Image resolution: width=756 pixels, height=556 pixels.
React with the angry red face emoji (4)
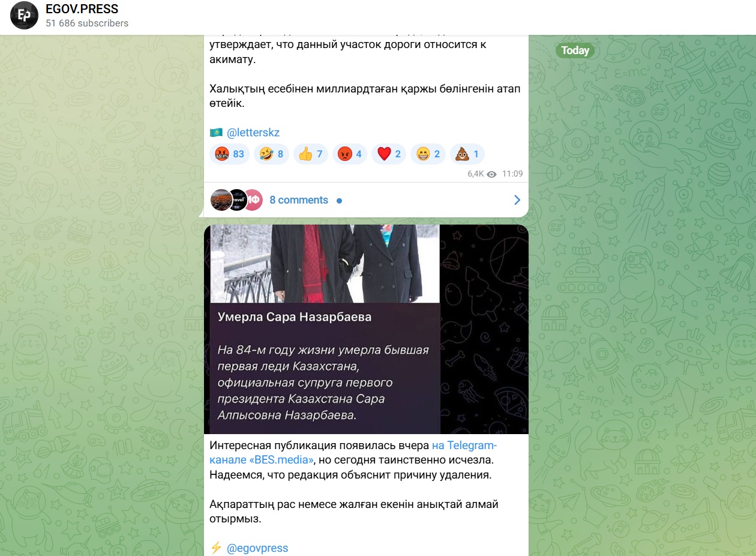[x=350, y=154]
